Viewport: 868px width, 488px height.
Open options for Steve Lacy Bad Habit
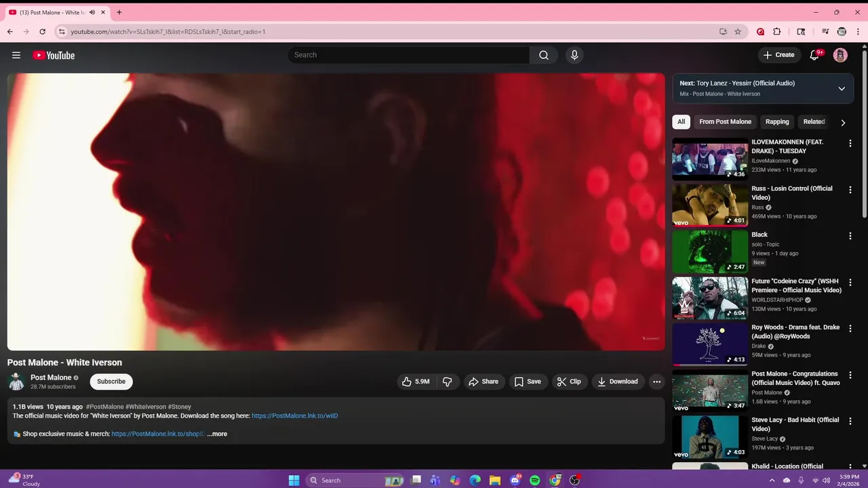click(850, 421)
